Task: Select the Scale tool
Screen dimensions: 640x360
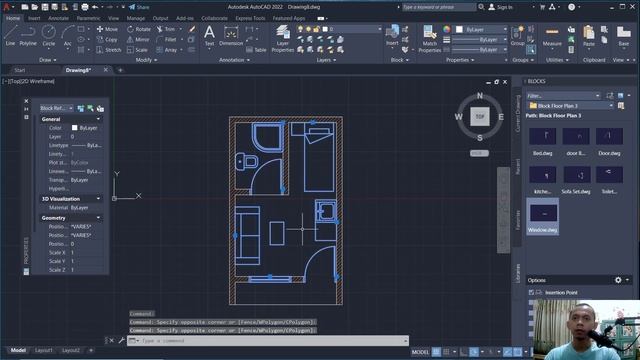Action: click(x=137, y=50)
